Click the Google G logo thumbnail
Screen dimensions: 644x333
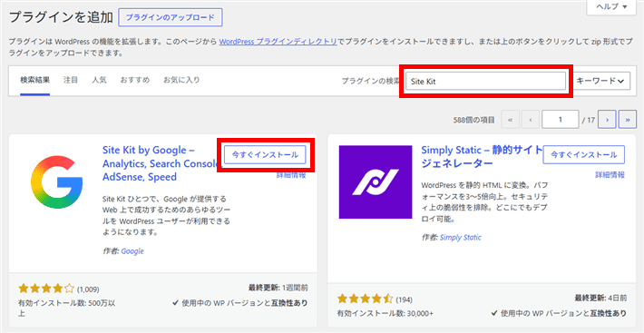click(x=56, y=182)
